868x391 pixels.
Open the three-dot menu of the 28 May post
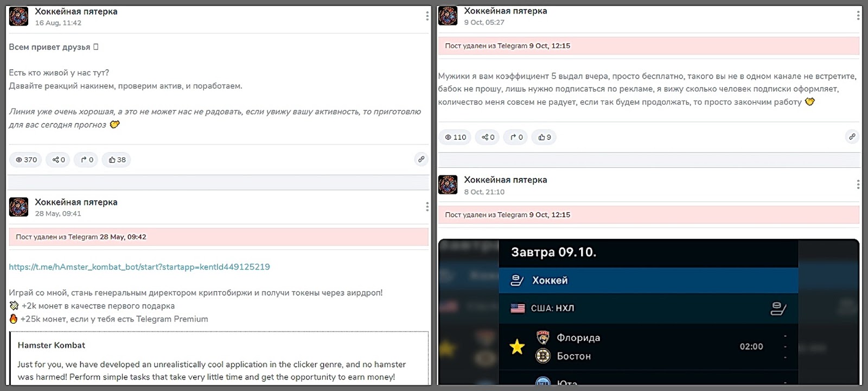pos(427,206)
